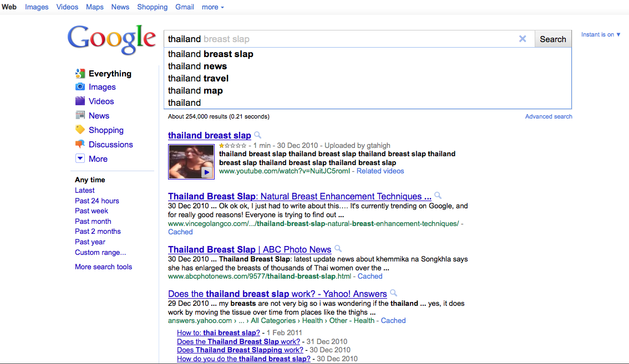Filter results to Past week
Image resolution: width=629 pixels, height=364 pixels.
[92, 211]
